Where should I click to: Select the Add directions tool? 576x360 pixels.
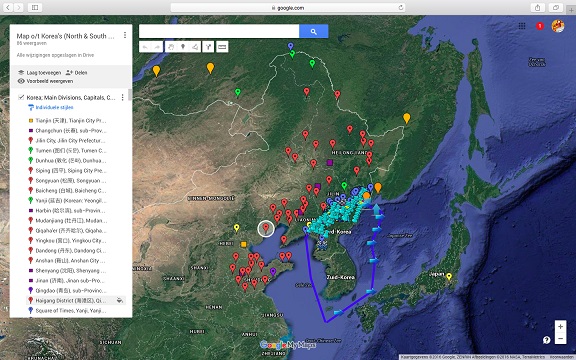pyautogui.click(x=208, y=47)
